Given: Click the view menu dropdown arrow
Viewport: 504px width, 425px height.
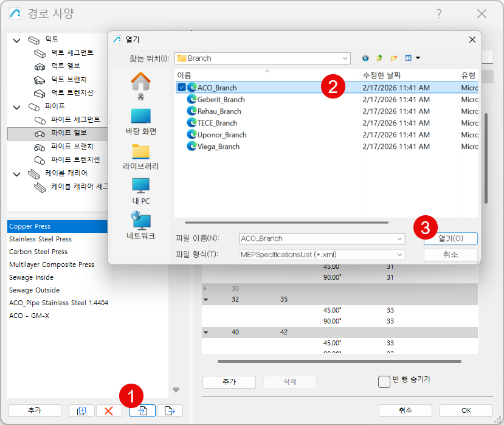Looking at the screenshot, I should pyautogui.click(x=418, y=58).
